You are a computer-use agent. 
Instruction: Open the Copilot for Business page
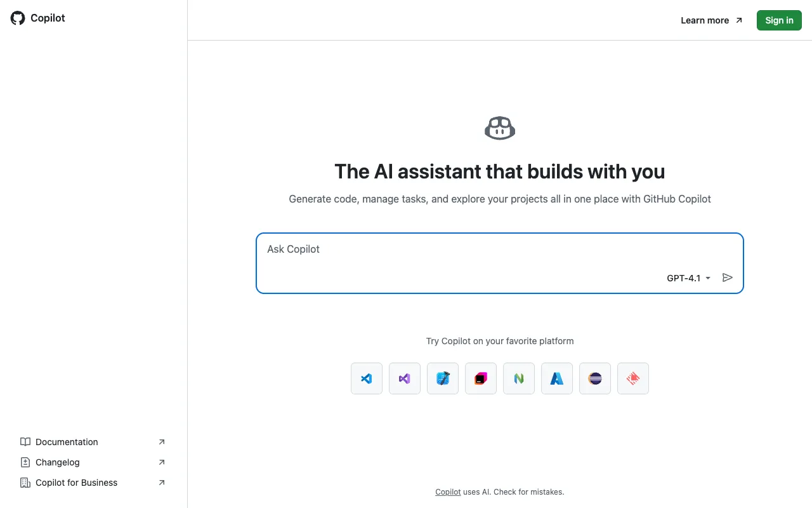[76, 483]
